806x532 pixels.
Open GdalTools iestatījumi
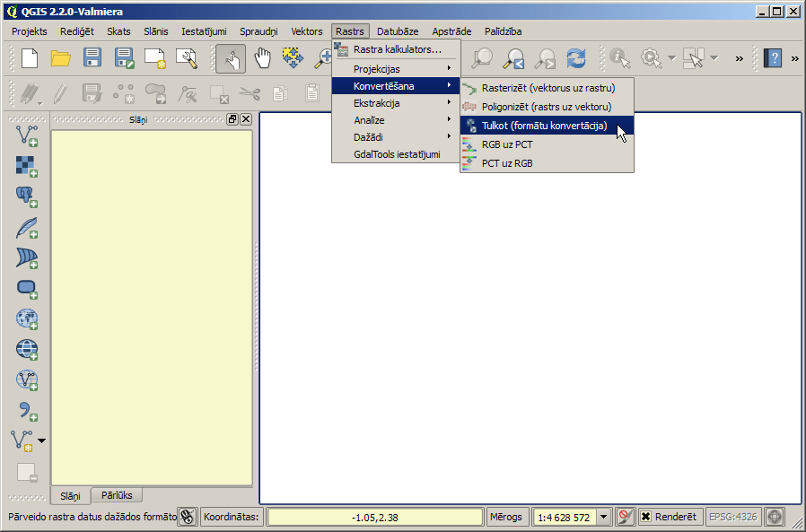point(397,154)
